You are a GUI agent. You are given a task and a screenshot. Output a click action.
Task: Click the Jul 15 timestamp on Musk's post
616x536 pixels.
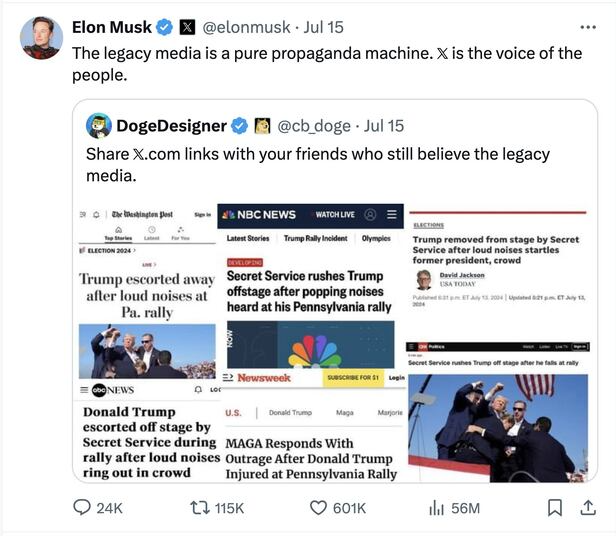pos(323,28)
